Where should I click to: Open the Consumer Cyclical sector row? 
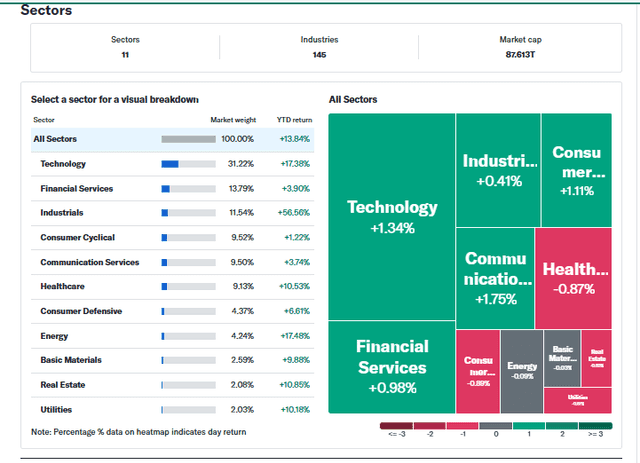[172, 238]
